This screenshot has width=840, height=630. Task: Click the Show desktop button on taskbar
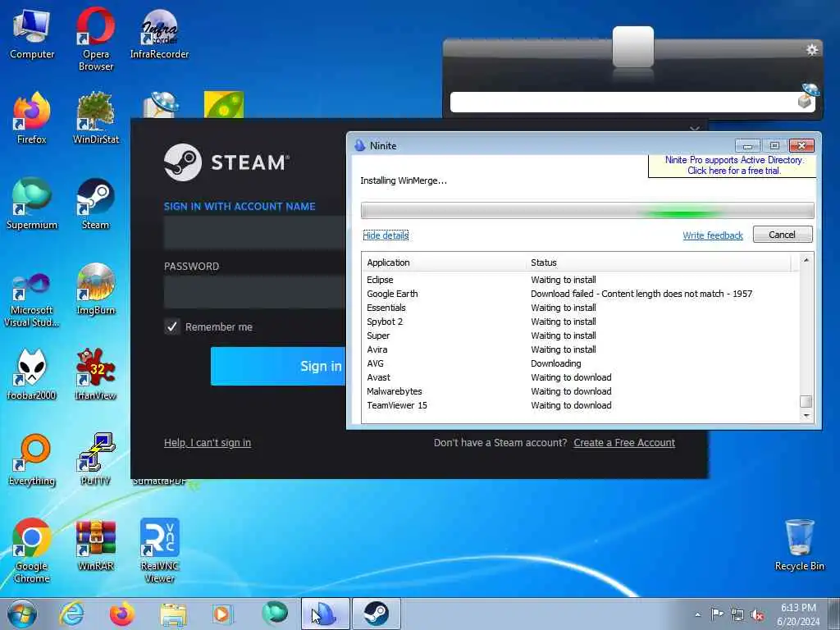834,614
